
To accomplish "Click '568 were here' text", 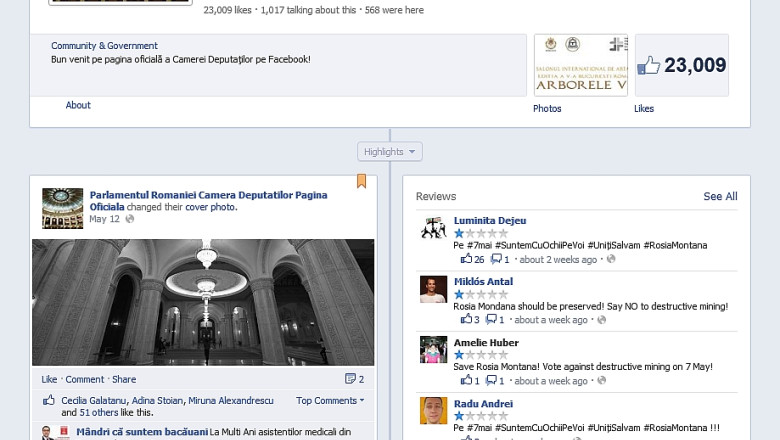I will (394, 10).
